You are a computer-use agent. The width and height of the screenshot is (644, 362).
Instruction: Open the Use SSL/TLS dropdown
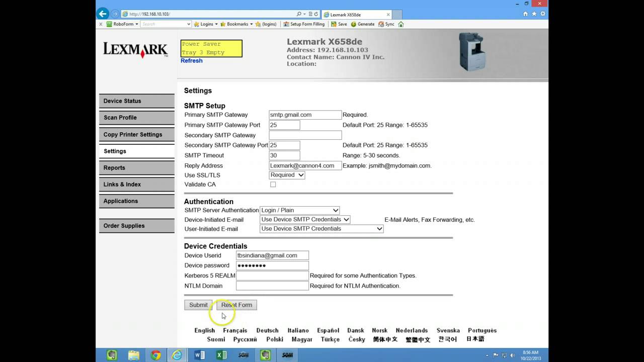tap(287, 175)
